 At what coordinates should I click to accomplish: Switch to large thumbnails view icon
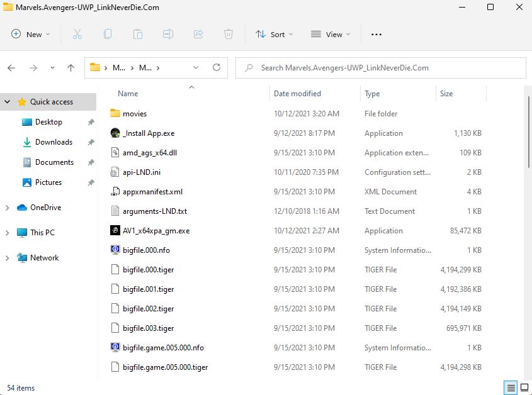click(x=524, y=387)
